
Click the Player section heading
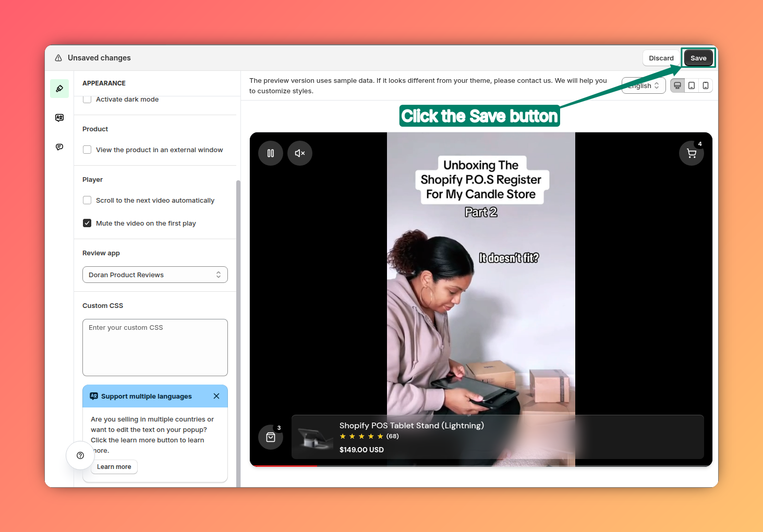(92, 180)
